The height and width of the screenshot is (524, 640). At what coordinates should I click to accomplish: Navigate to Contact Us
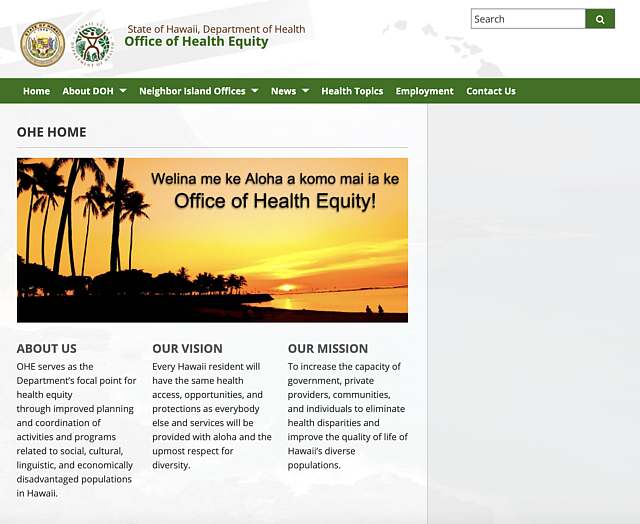[x=491, y=91]
